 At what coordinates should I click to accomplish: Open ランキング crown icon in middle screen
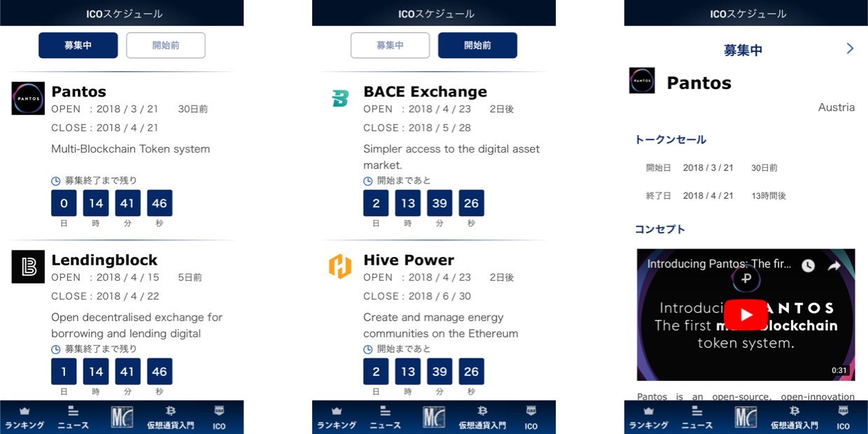point(337,412)
